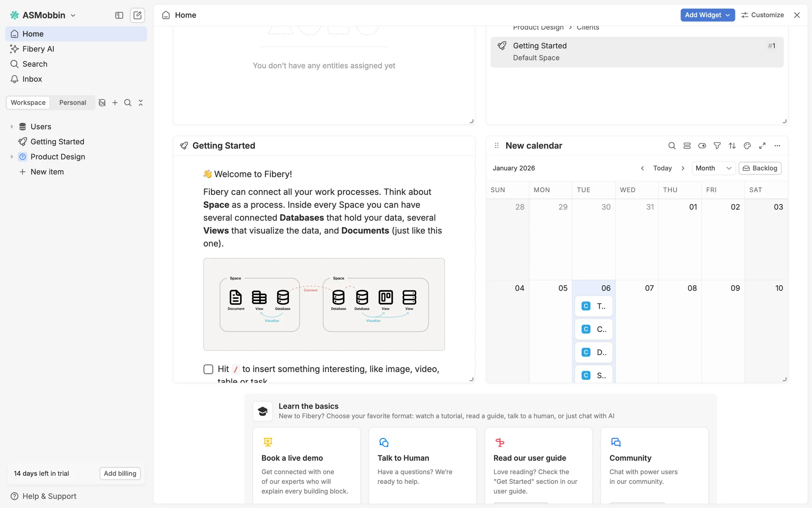Click the calendar filter funnel icon

click(x=717, y=146)
